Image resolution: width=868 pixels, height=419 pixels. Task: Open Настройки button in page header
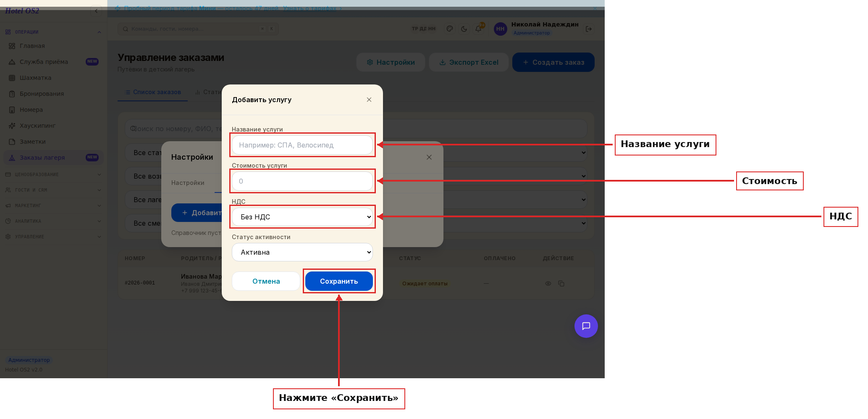[391, 62]
